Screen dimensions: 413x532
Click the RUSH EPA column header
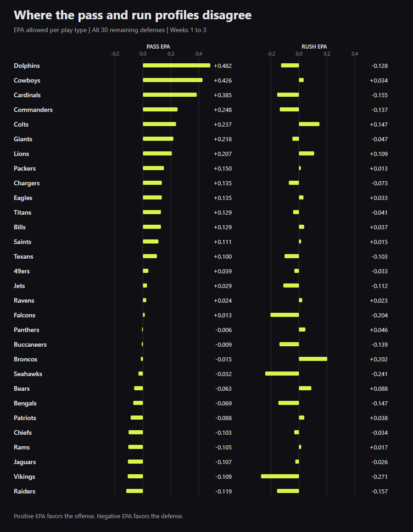click(x=314, y=46)
